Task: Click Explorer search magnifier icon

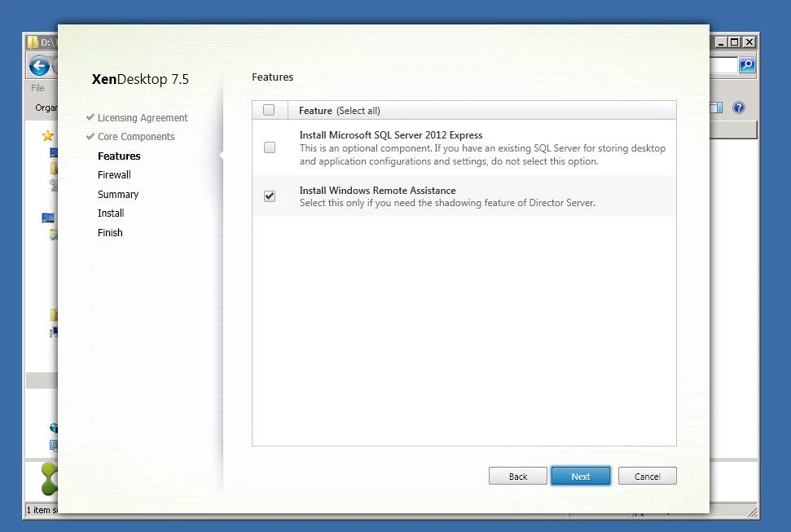Action: [x=747, y=64]
